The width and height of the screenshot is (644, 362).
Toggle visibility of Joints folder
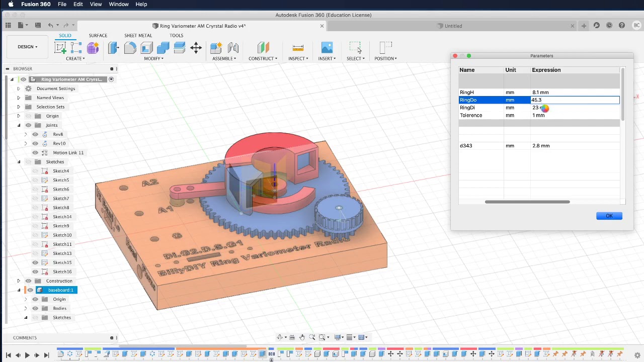pos(28,125)
